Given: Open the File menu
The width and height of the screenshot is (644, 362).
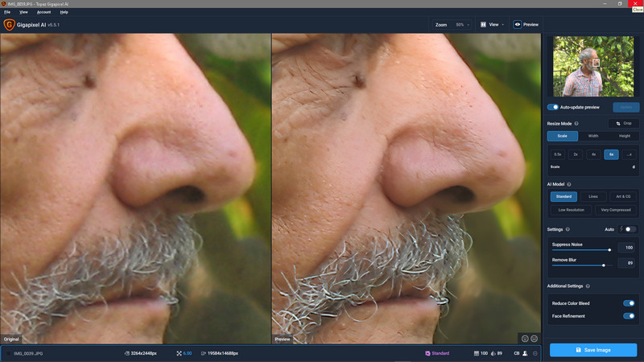Looking at the screenshot, I should [x=7, y=12].
